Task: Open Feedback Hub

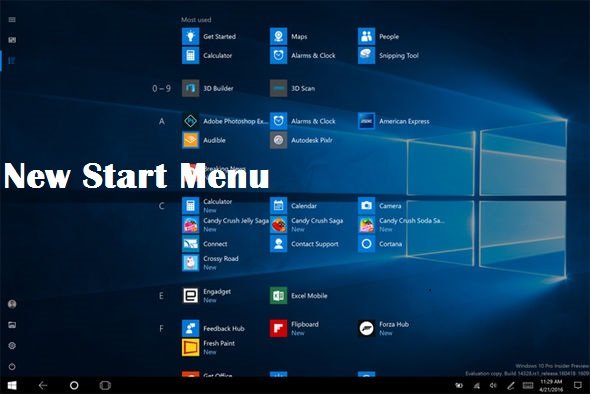Action: point(213,328)
